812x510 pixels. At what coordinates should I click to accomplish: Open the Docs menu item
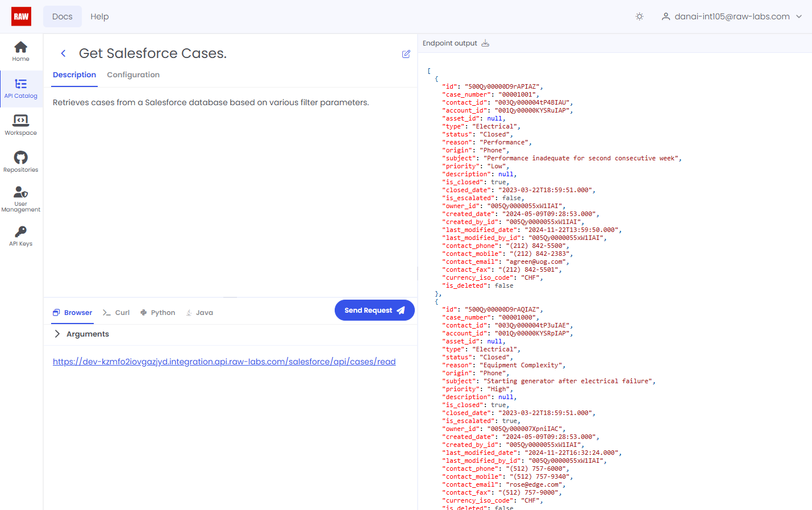click(x=63, y=16)
